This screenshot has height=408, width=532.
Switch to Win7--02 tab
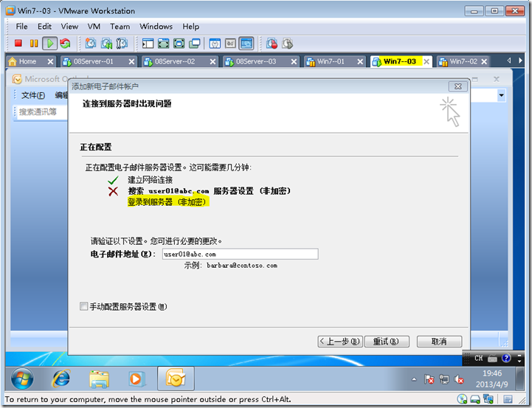463,61
